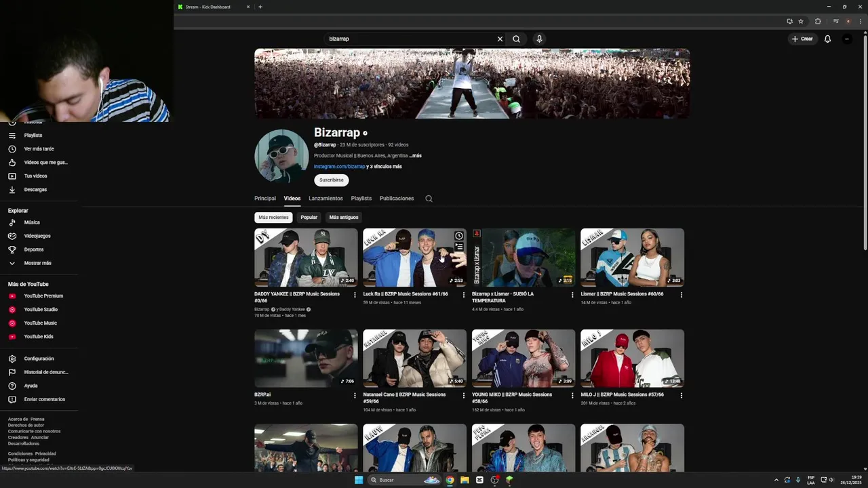Open the Daddy Yankee channel link

click(292, 309)
